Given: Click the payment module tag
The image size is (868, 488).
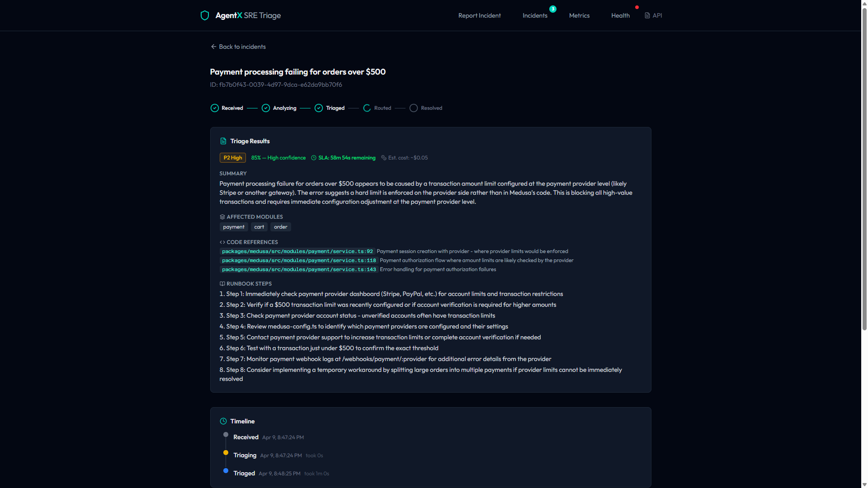Looking at the screenshot, I should click(233, 227).
